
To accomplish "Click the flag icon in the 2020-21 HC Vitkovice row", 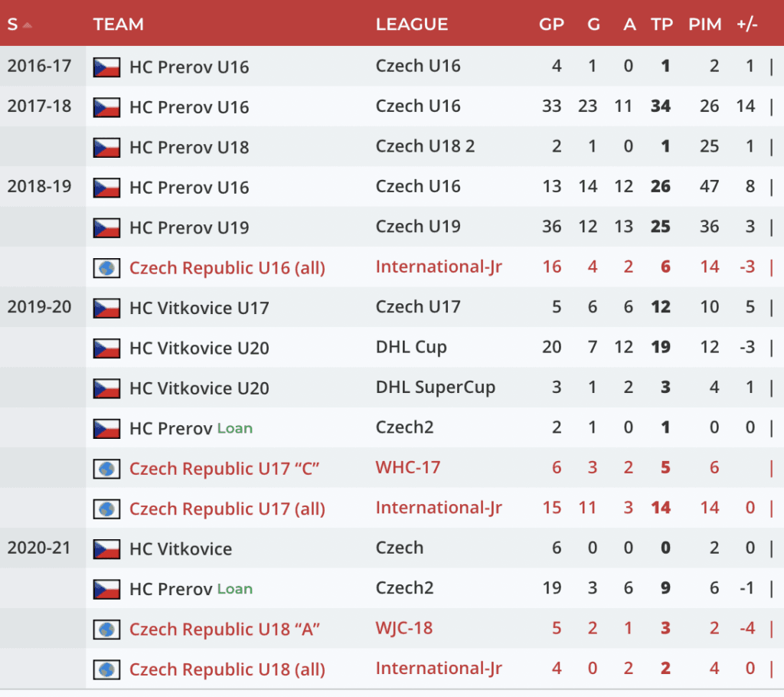I will pos(106,548).
